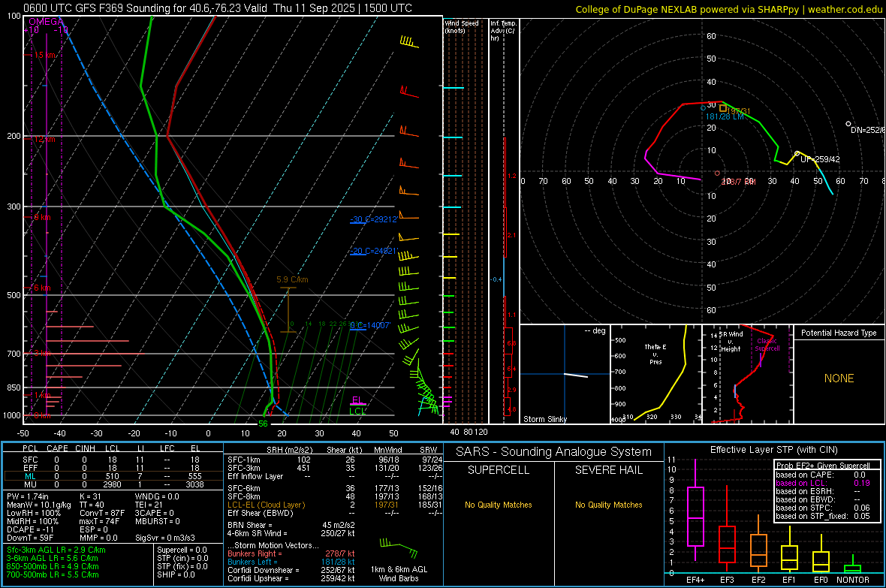Click the Classic Supercell label
Image resolution: width=886 pixels, height=588 pixels.
click(x=767, y=345)
